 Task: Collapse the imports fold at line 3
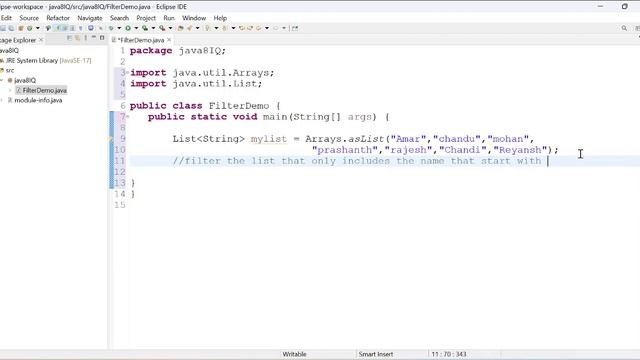click(127, 72)
